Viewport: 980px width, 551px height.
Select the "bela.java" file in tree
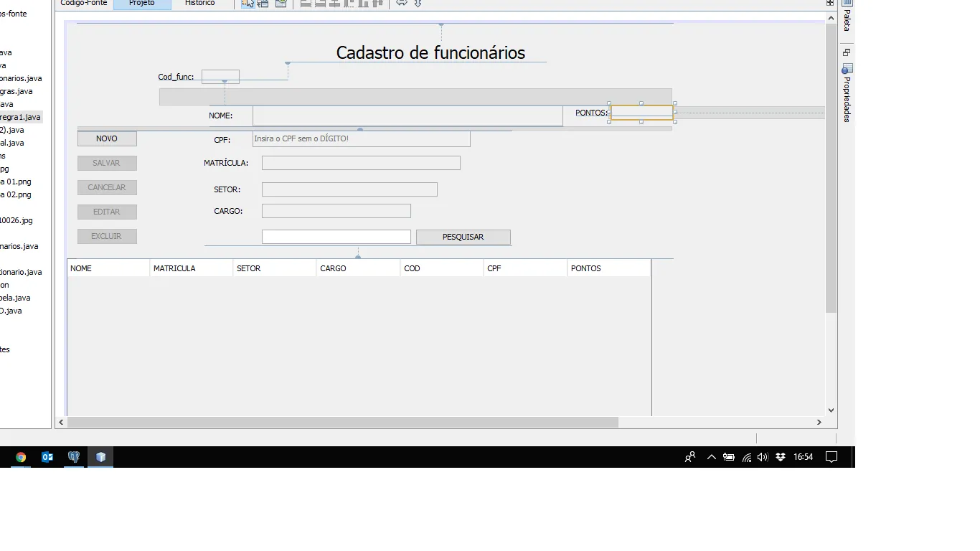(x=15, y=298)
